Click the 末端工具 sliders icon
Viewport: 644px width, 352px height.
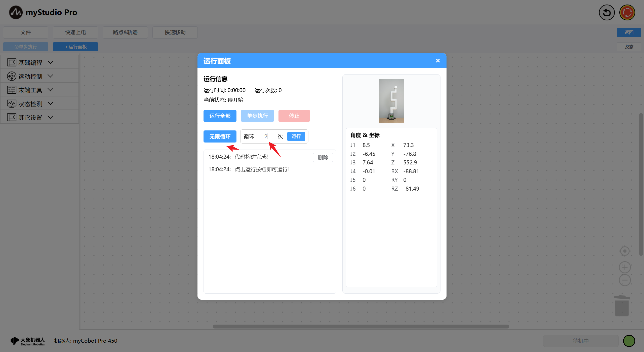click(x=12, y=90)
